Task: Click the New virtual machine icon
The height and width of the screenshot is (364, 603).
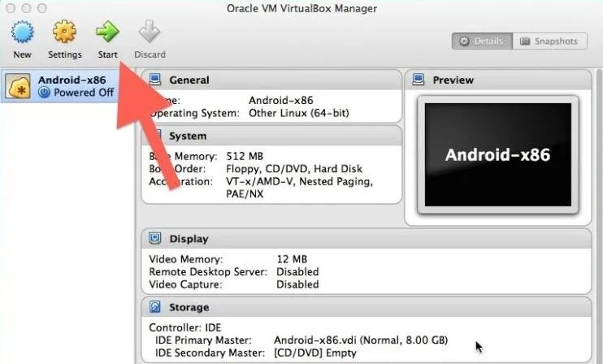Action: click(x=22, y=32)
